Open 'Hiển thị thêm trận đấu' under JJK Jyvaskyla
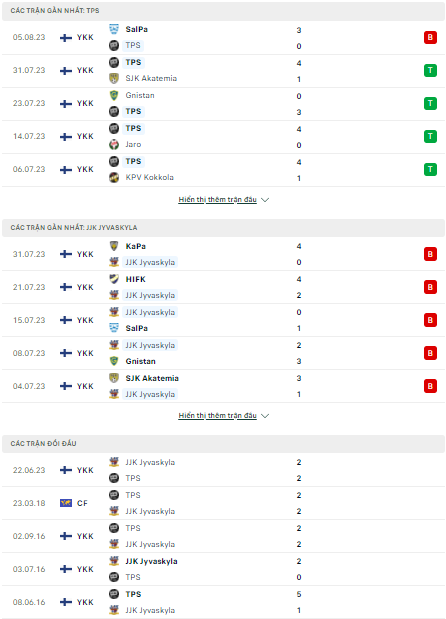446x619 pixels. pyautogui.click(x=217, y=416)
